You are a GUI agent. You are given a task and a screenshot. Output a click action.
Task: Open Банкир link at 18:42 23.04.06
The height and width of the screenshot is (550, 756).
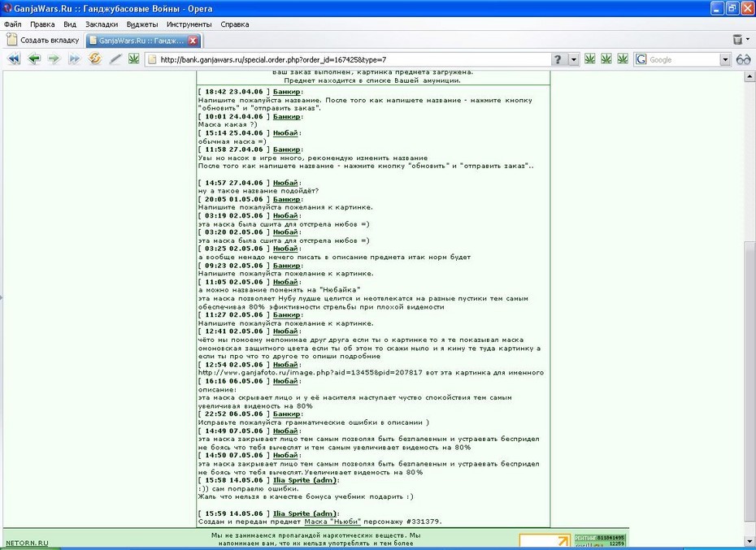[x=286, y=92]
